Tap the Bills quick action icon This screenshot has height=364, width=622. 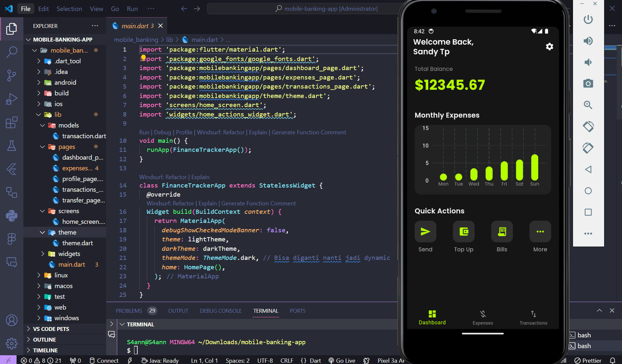coord(502,232)
